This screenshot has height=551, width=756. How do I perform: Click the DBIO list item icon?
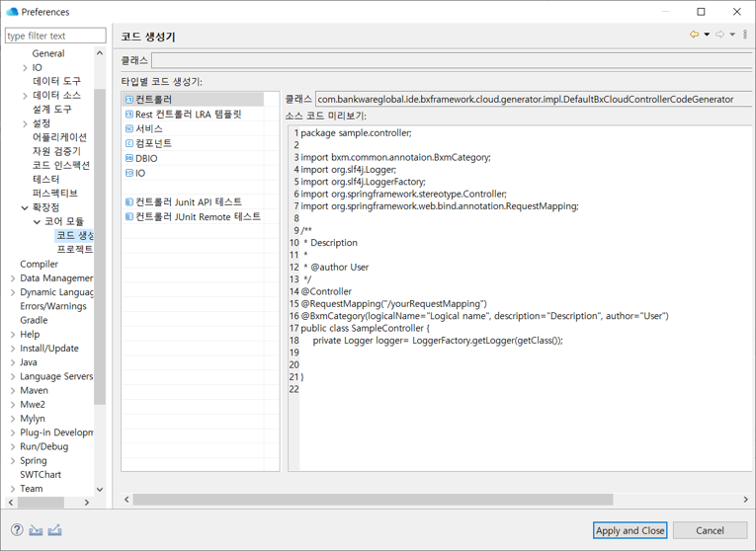[x=129, y=158]
